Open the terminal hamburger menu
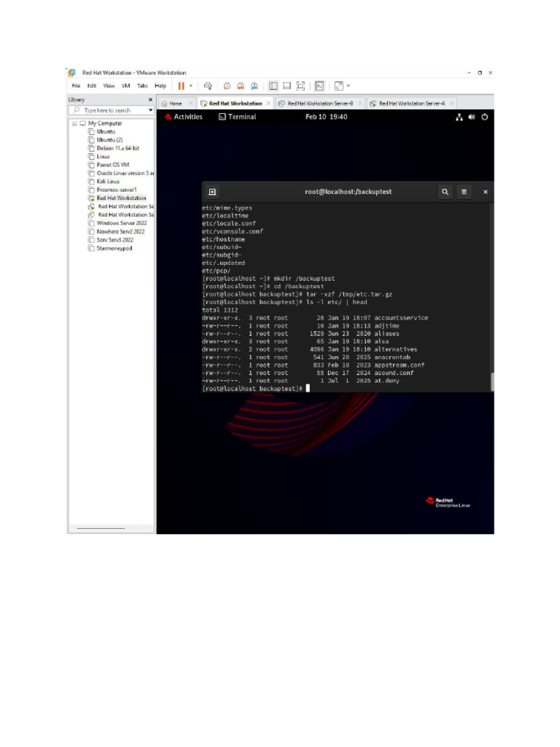Screen dimensions: 560x747 click(x=464, y=192)
